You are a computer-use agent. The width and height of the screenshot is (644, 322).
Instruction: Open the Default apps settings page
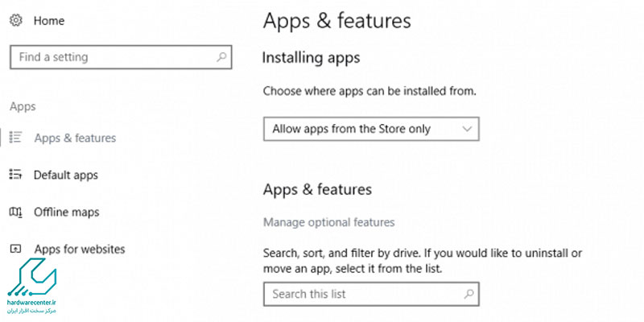pyautogui.click(x=66, y=175)
